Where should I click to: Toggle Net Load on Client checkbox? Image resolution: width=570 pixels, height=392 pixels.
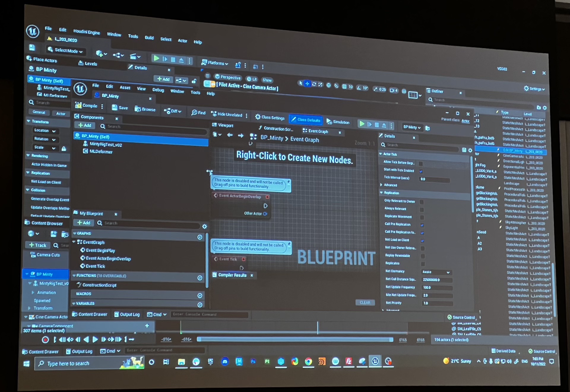coord(422,240)
